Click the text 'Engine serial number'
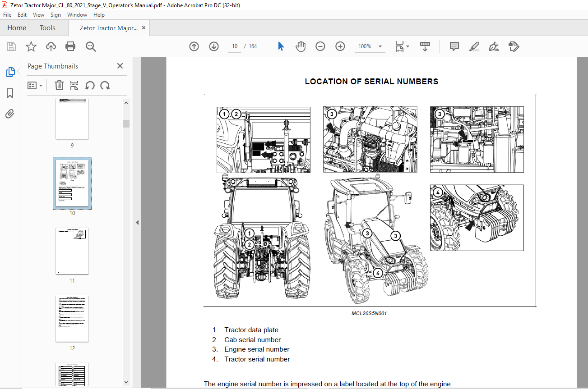The width and height of the screenshot is (588, 389). pos(257,349)
